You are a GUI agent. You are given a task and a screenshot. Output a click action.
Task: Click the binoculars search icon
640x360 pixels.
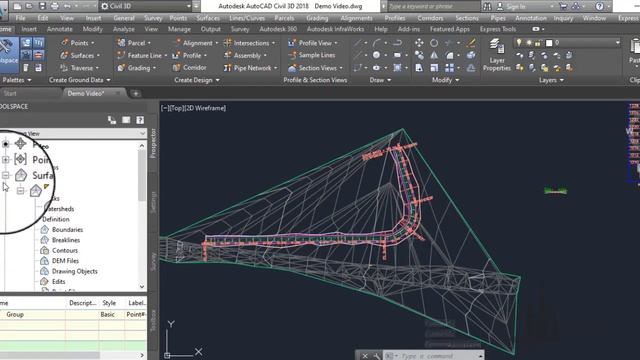[x=487, y=7]
